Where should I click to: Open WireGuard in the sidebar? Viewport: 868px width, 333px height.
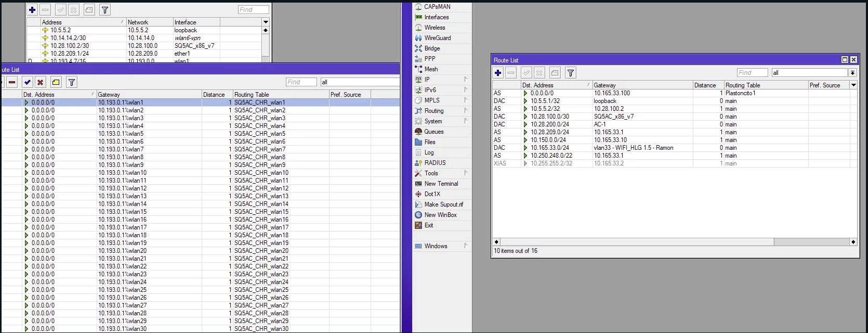[438, 38]
